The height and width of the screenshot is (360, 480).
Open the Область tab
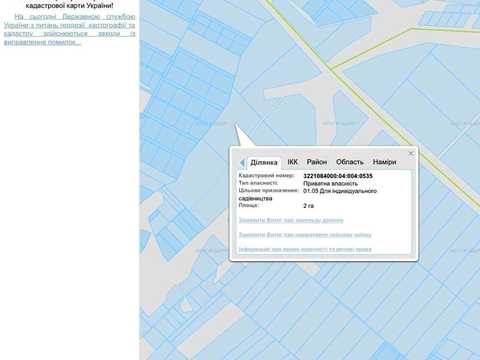pos(350,162)
